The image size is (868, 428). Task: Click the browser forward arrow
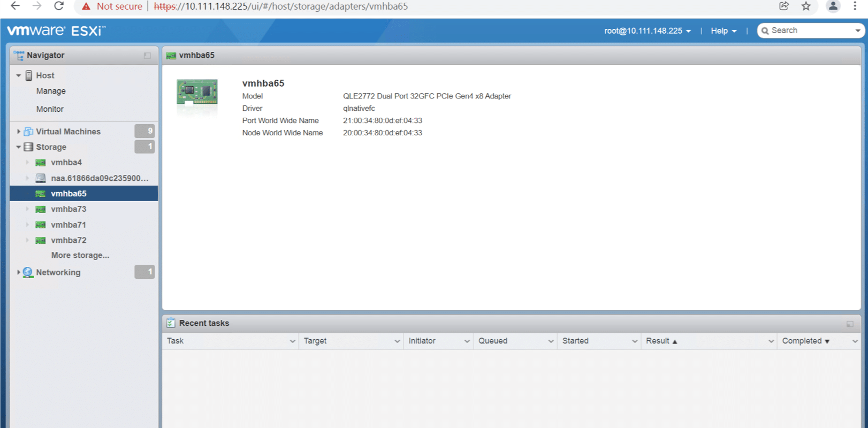pos(37,6)
